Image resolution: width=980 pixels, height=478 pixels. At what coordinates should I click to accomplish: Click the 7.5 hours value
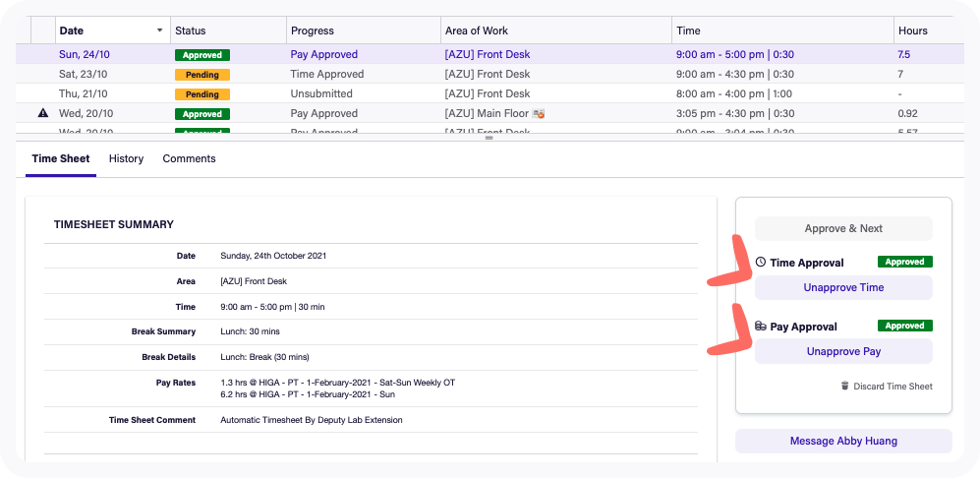click(904, 54)
